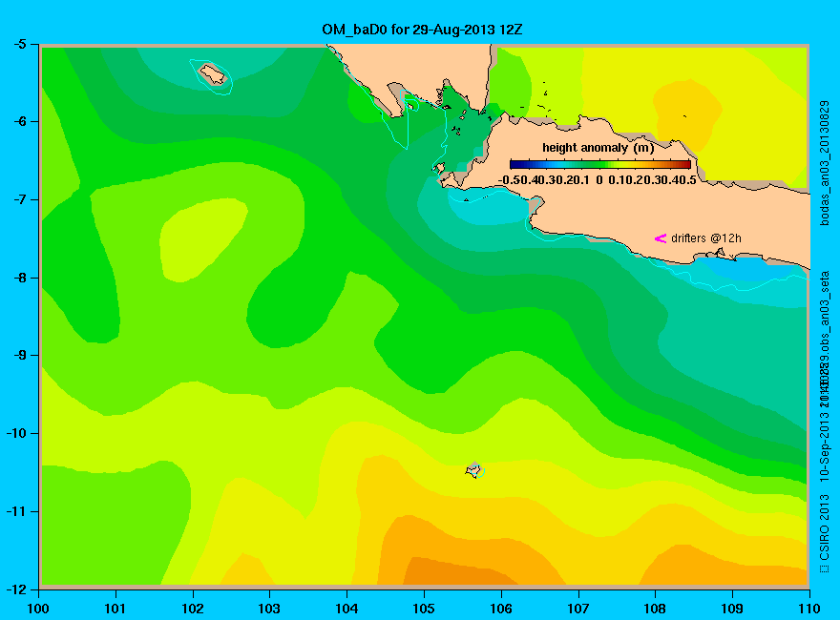
Task: Click the '-11' latitude axis label
Action: tap(15, 511)
